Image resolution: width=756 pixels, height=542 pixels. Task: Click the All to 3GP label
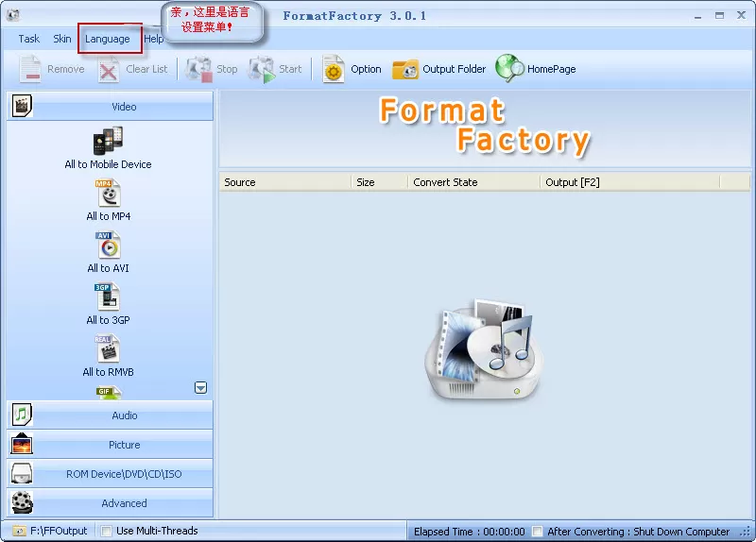pyautogui.click(x=108, y=320)
